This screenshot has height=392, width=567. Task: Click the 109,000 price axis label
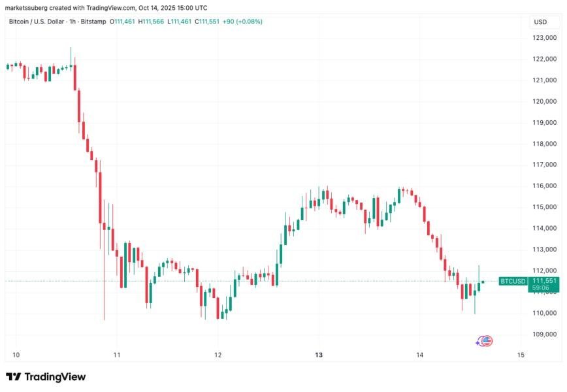pyautogui.click(x=544, y=334)
